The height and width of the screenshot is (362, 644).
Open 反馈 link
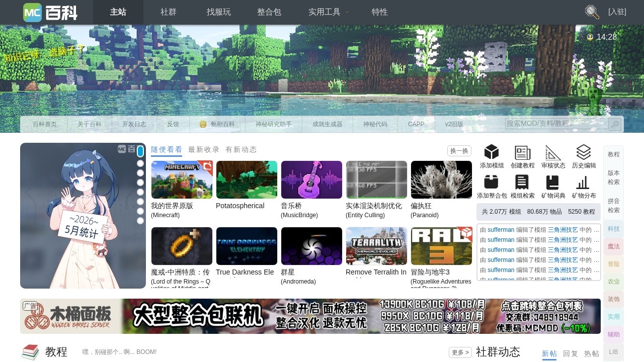point(173,124)
